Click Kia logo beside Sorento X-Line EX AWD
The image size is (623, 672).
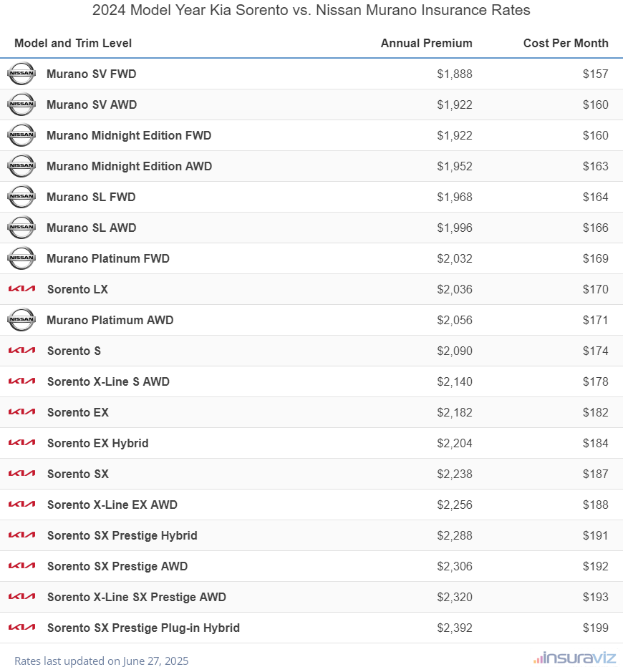click(22, 505)
